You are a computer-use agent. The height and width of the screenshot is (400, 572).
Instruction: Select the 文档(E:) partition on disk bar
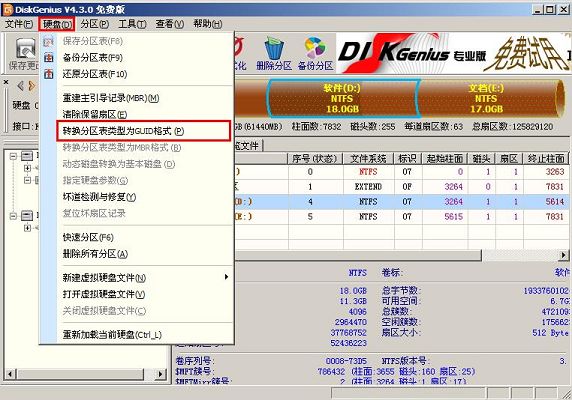click(x=487, y=98)
